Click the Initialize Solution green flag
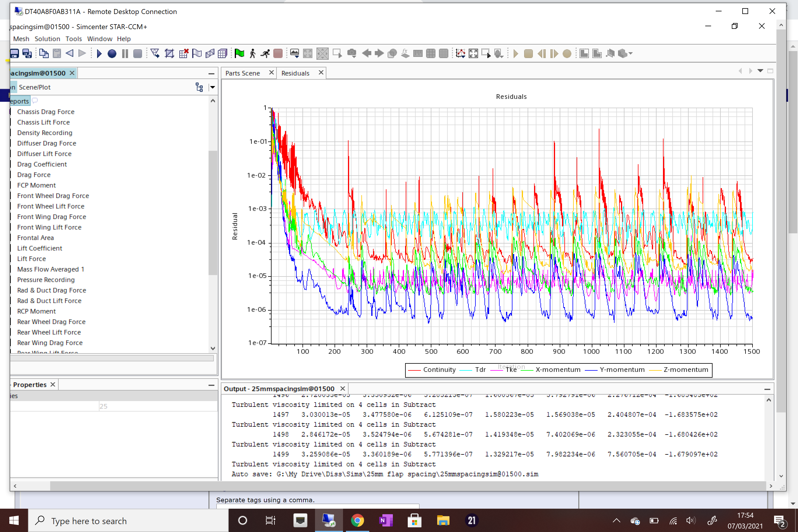The width and height of the screenshot is (798, 532). point(239,54)
